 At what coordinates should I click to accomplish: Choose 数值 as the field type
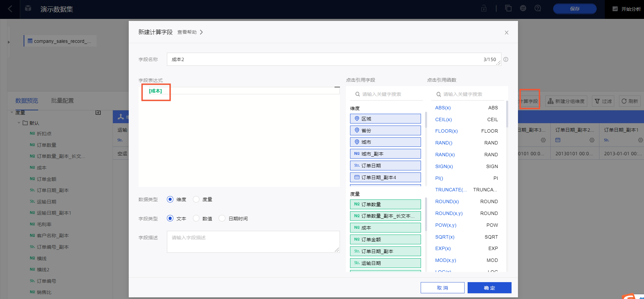coord(196,218)
